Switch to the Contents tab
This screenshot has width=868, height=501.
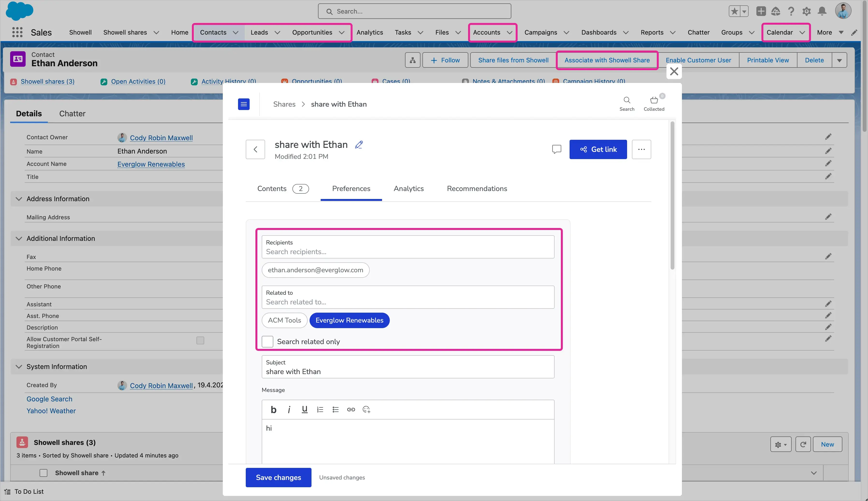pyautogui.click(x=283, y=189)
